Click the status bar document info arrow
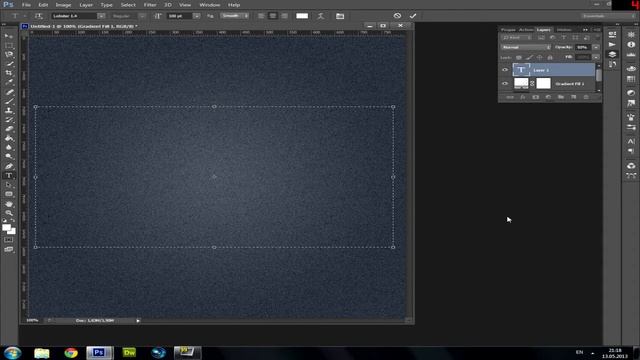This screenshot has height=360, width=640. click(138, 321)
